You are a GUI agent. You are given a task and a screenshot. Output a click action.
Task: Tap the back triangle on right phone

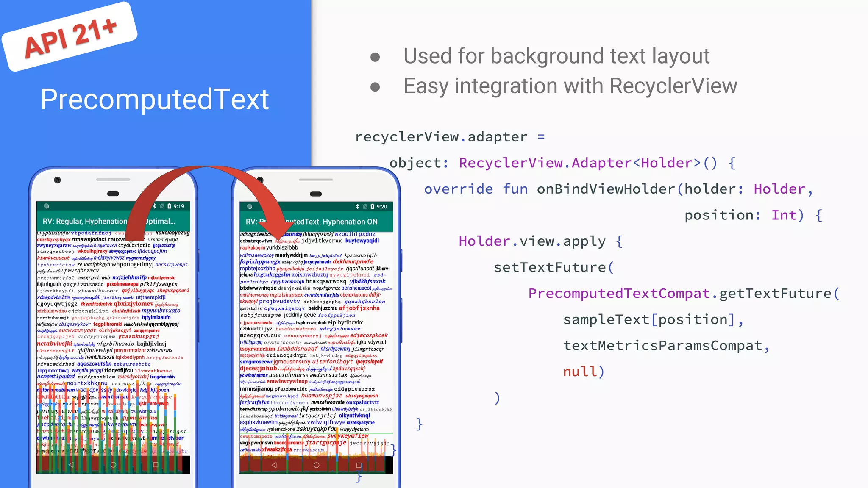tap(274, 465)
